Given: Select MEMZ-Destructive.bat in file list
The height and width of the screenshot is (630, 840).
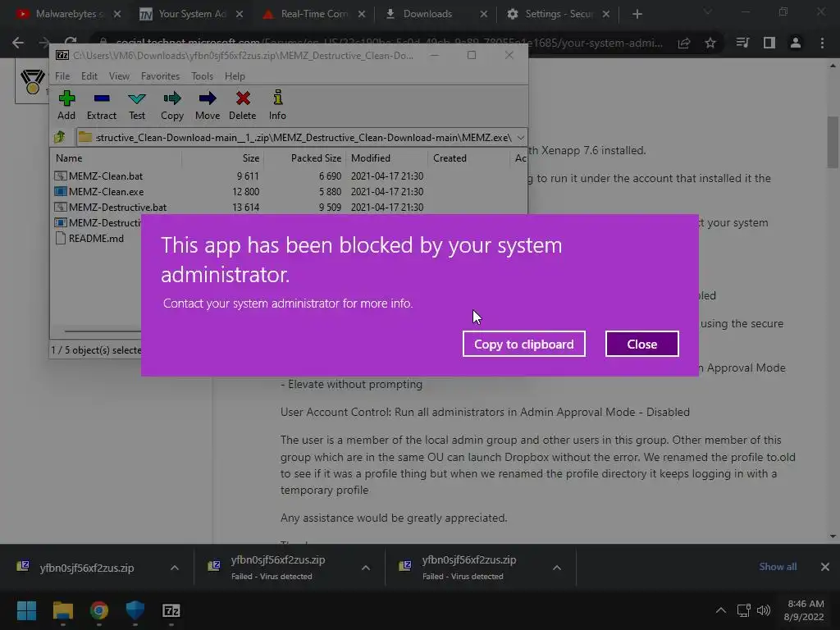Looking at the screenshot, I should [x=117, y=207].
